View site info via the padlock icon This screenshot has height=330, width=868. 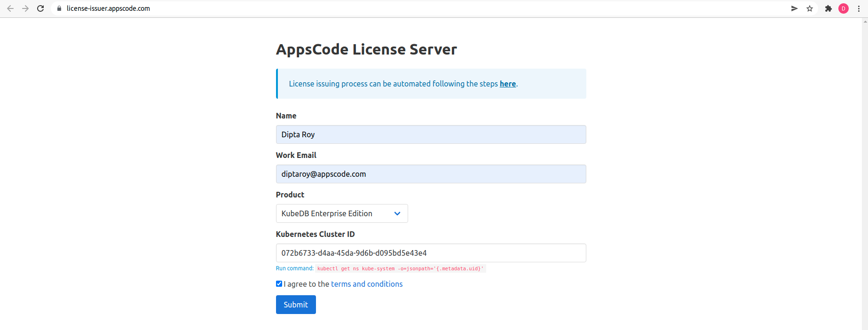[x=59, y=8]
